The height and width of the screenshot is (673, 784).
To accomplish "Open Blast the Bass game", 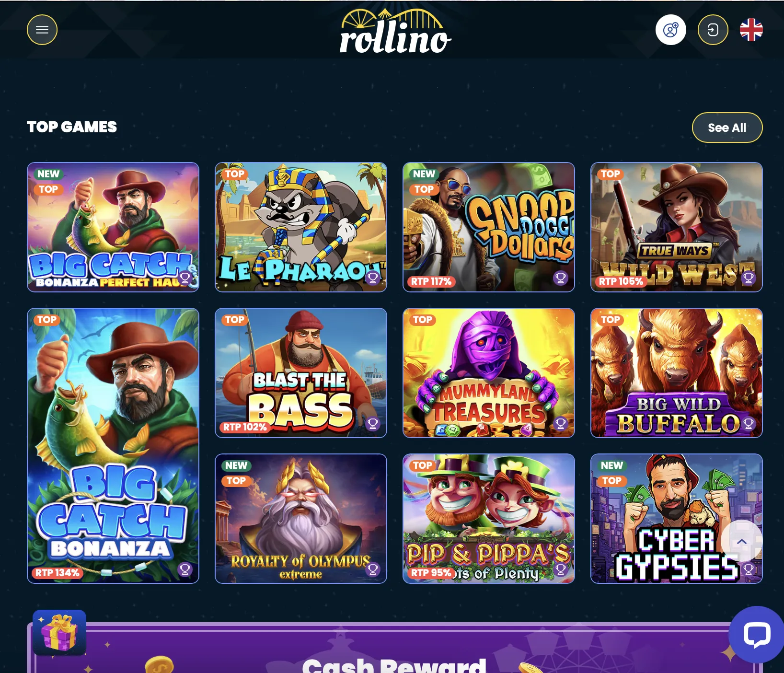I will (301, 373).
